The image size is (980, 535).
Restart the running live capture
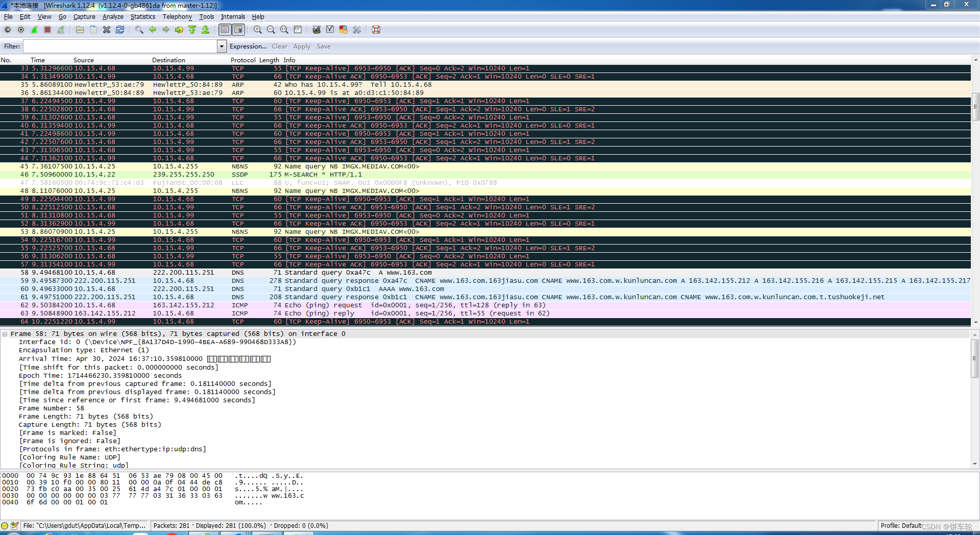[61, 30]
